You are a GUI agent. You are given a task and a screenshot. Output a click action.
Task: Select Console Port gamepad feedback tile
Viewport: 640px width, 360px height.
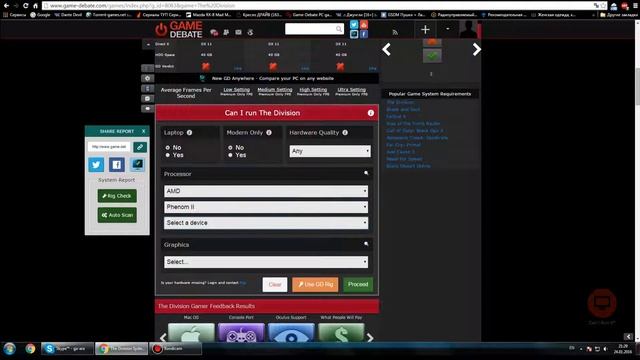coord(241,333)
